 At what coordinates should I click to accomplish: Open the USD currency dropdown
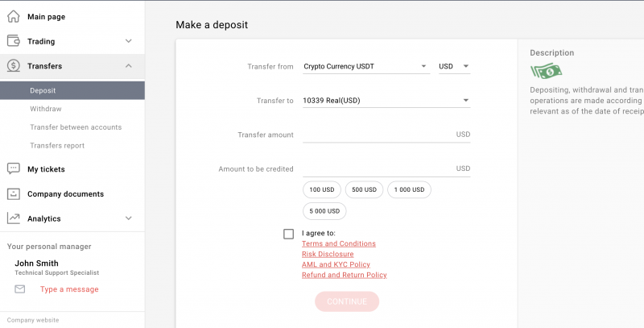click(x=454, y=66)
